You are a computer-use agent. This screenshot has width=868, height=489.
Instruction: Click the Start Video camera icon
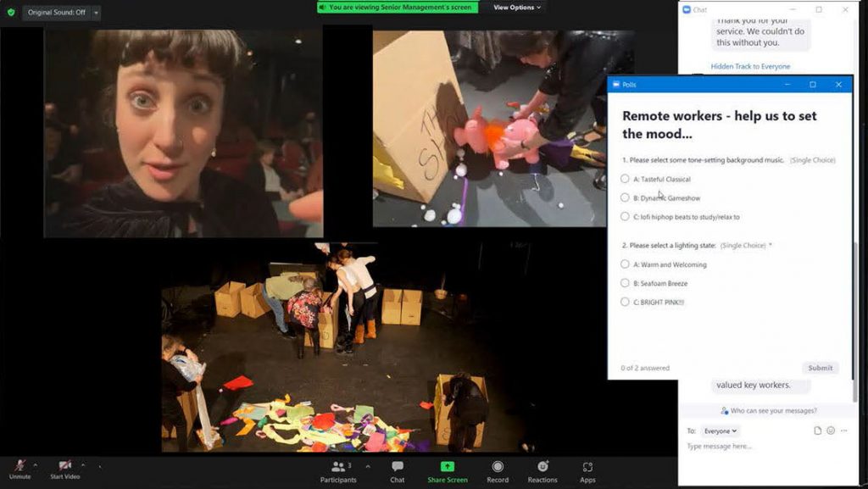[x=65, y=466]
